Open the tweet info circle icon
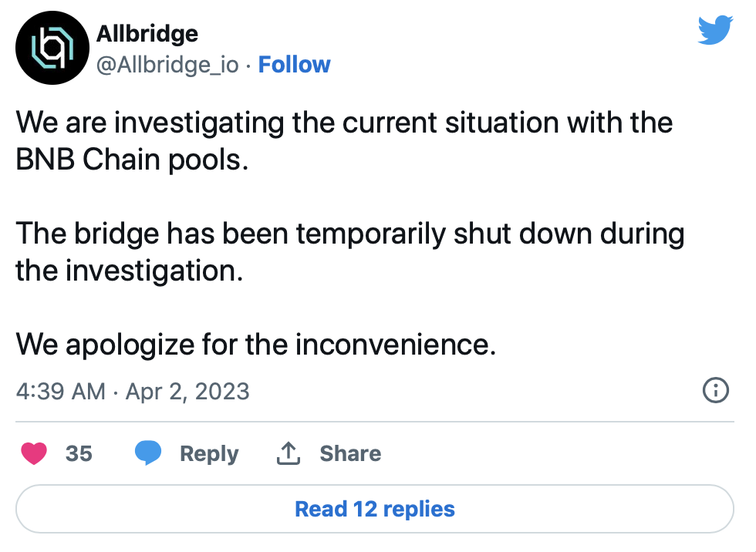Screen dimensions: 756x552 tap(717, 391)
